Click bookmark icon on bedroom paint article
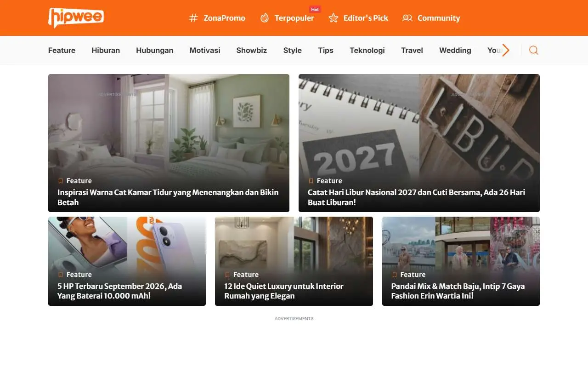The image size is (588, 368). (x=60, y=181)
